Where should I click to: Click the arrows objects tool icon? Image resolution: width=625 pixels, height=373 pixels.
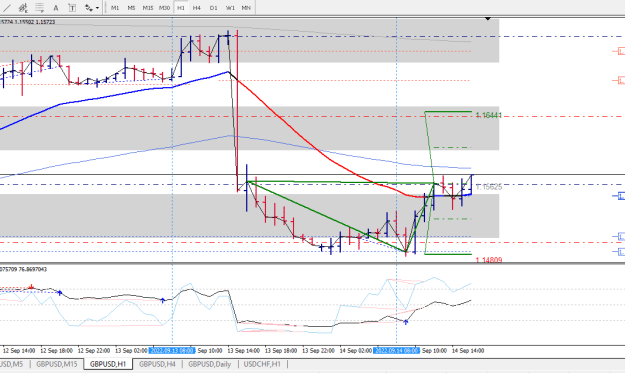(x=88, y=8)
